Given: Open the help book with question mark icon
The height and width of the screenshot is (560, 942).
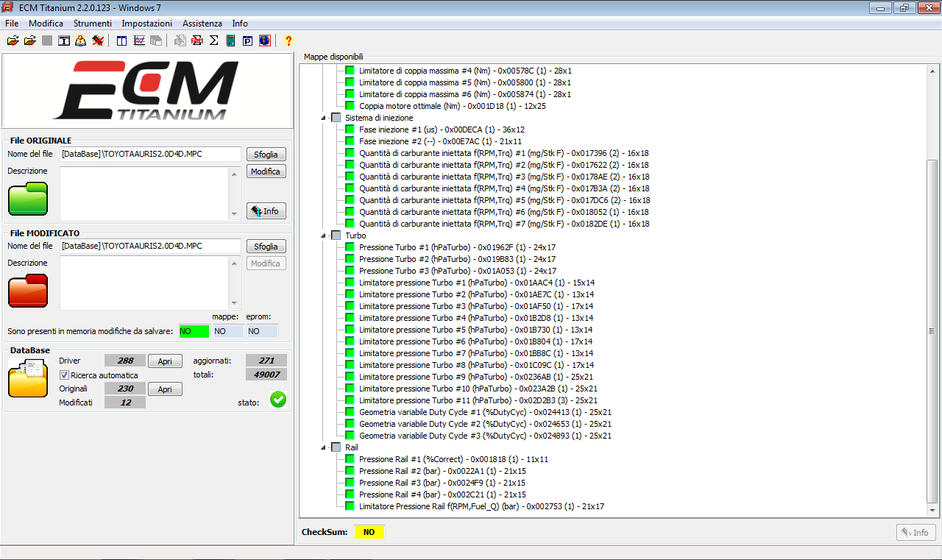Looking at the screenshot, I should click(x=81, y=40).
